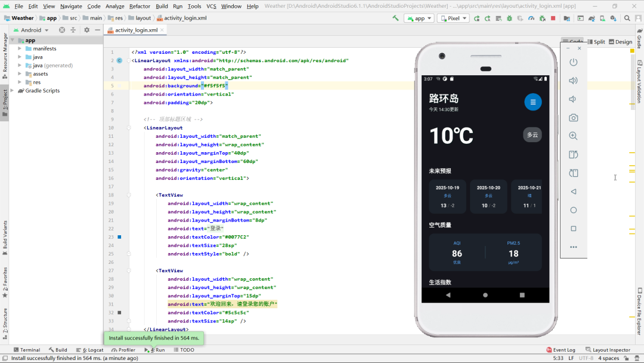Screen dimensions: 644x363
Task: Toggle the Gradle side panel
Action: [x=639, y=38]
